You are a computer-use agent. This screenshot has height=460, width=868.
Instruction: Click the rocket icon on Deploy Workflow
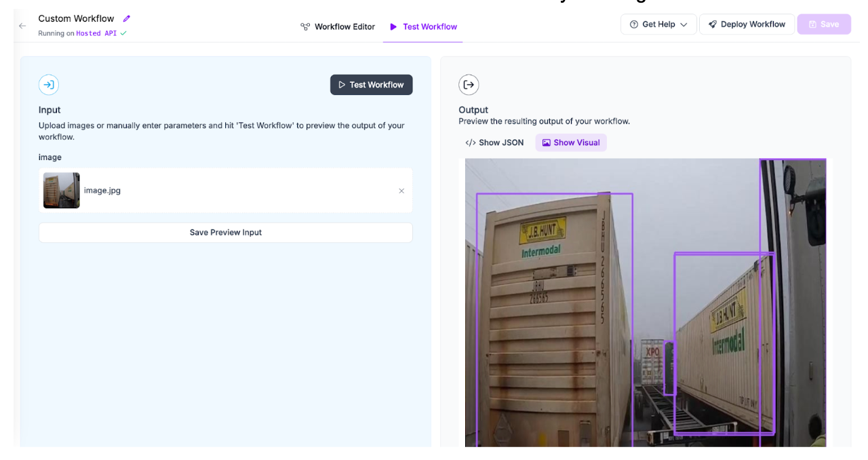pos(713,24)
